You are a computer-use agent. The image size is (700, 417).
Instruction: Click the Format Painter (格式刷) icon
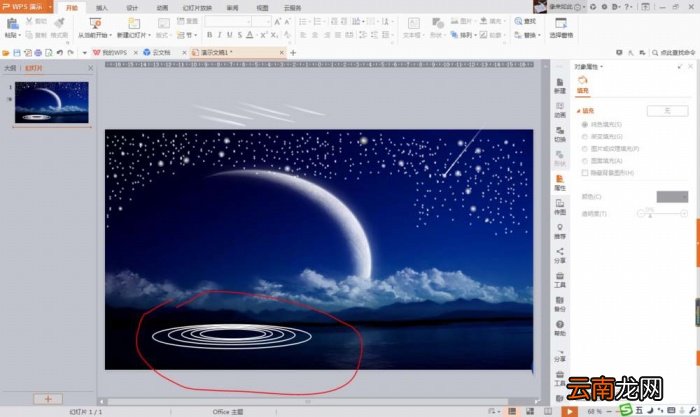point(59,23)
